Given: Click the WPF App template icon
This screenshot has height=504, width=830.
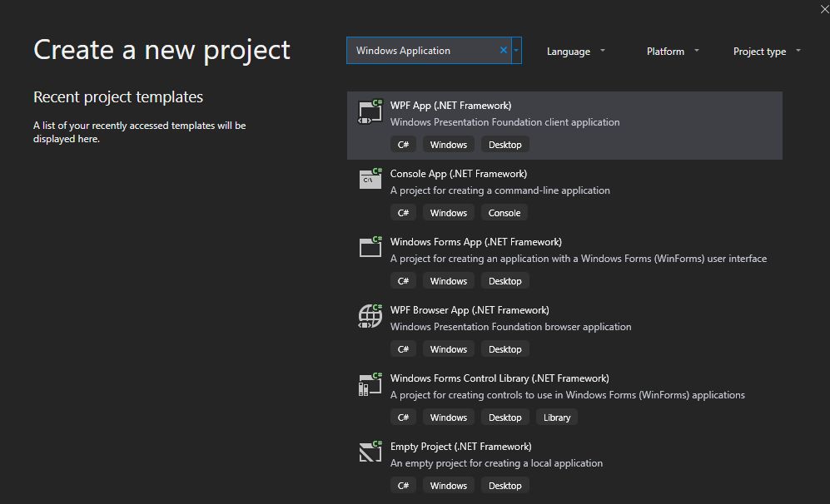Looking at the screenshot, I should [x=370, y=111].
